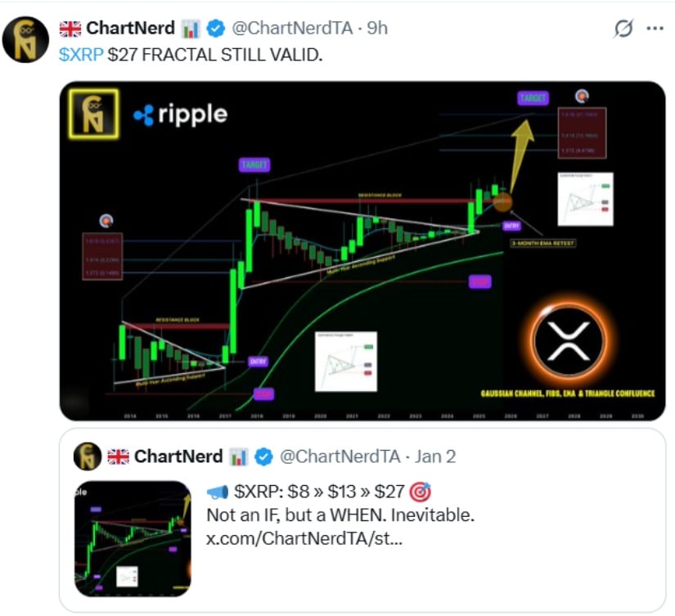Click the UK flag emoji beside the top name
The height and width of the screenshot is (616, 675).
pyautogui.click(x=71, y=29)
